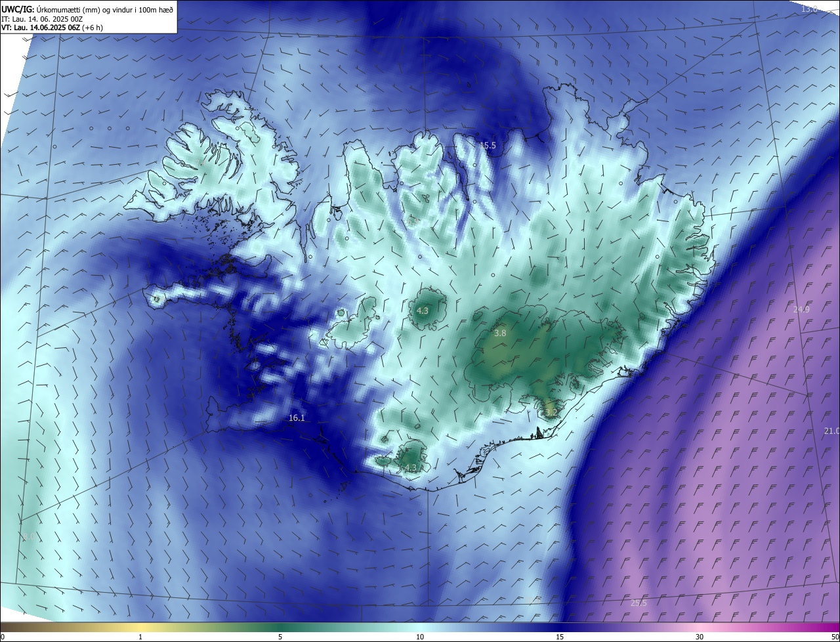Click the '3.8' value on the large glacier

click(500, 333)
